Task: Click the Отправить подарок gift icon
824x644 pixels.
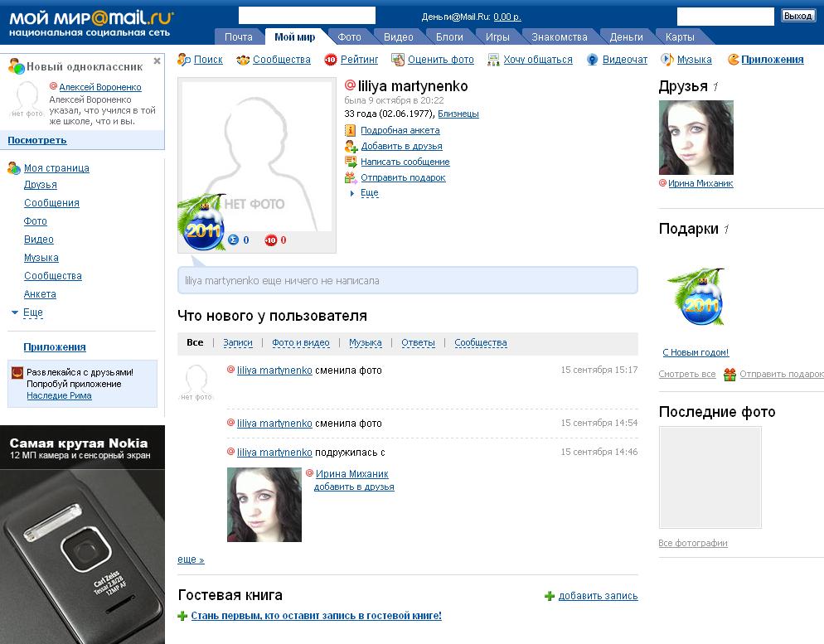Action: click(351, 177)
